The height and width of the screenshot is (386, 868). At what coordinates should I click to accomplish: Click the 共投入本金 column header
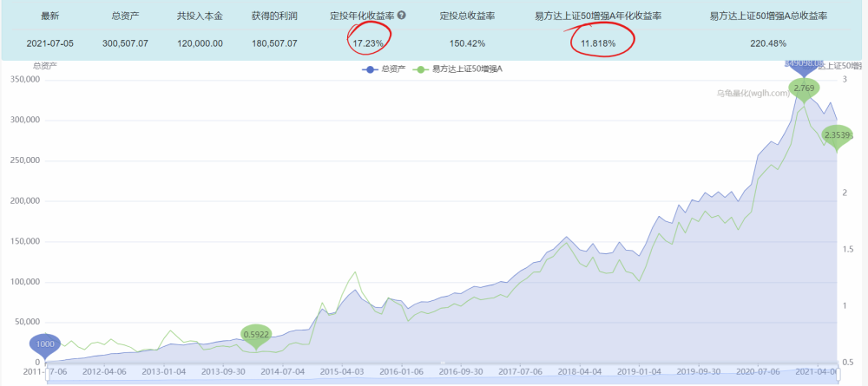pyautogui.click(x=200, y=16)
